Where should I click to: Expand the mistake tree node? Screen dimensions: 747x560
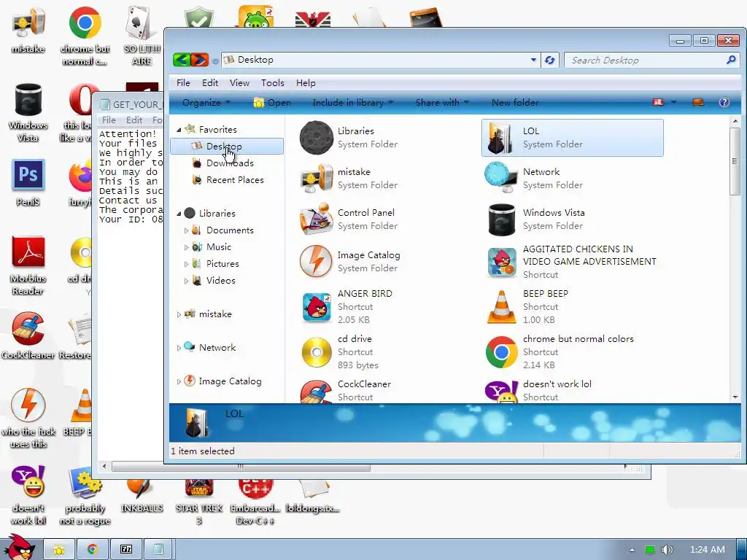tap(179, 314)
